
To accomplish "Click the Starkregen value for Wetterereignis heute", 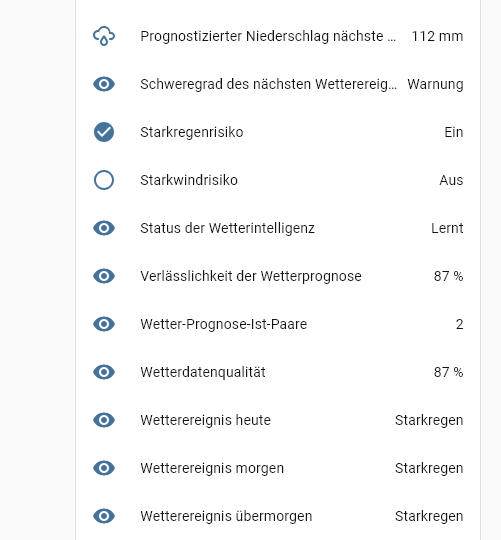I will [429, 420].
